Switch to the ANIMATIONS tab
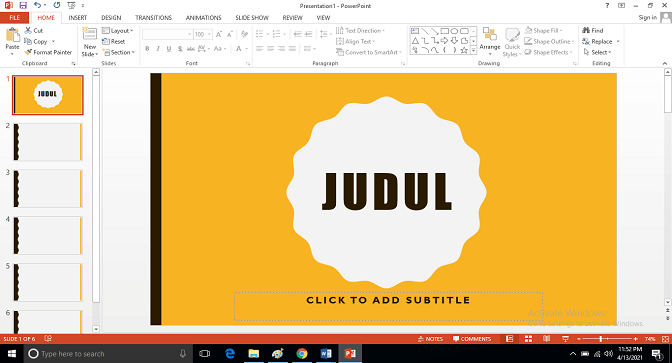The height and width of the screenshot is (363, 672). (x=204, y=18)
